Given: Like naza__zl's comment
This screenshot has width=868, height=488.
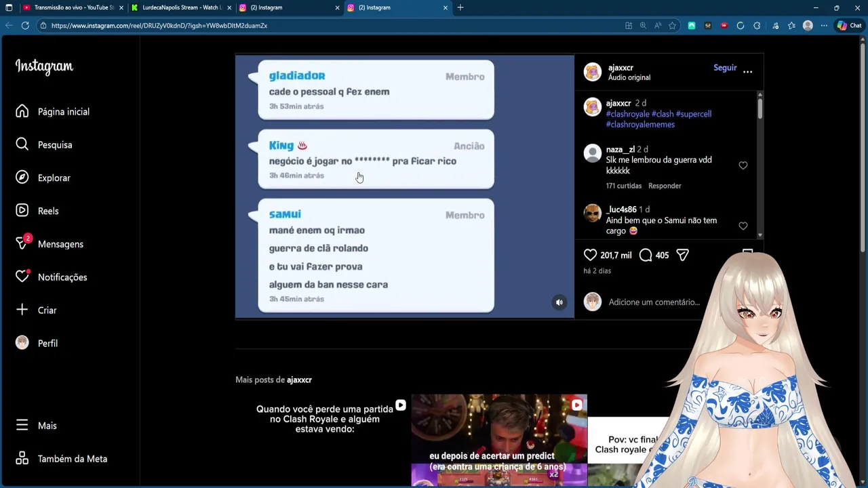Looking at the screenshot, I should 743,165.
